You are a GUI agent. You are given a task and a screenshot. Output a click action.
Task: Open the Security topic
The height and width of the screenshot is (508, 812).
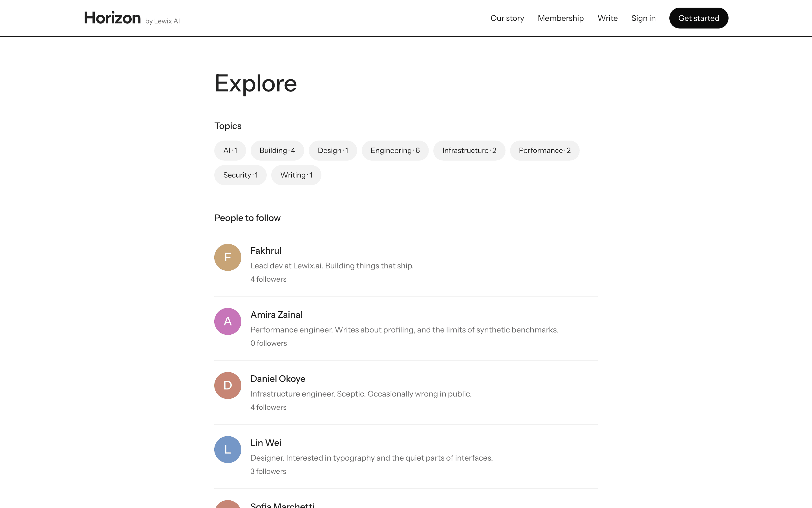point(240,175)
